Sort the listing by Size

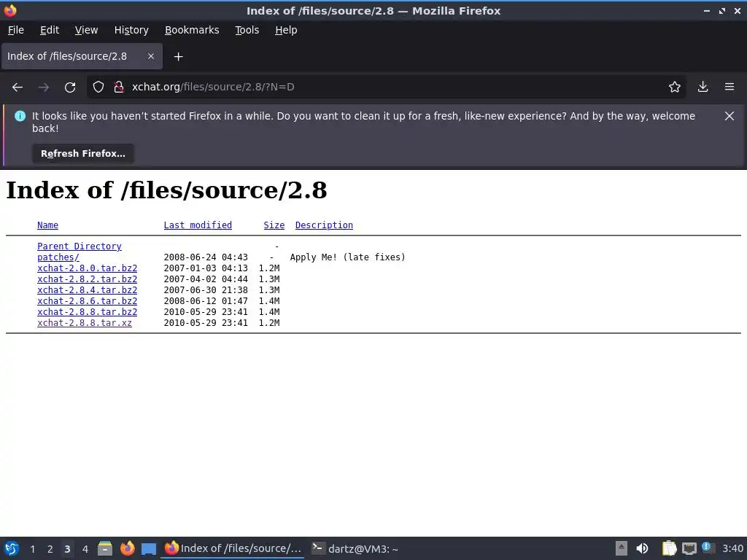click(274, 225)
